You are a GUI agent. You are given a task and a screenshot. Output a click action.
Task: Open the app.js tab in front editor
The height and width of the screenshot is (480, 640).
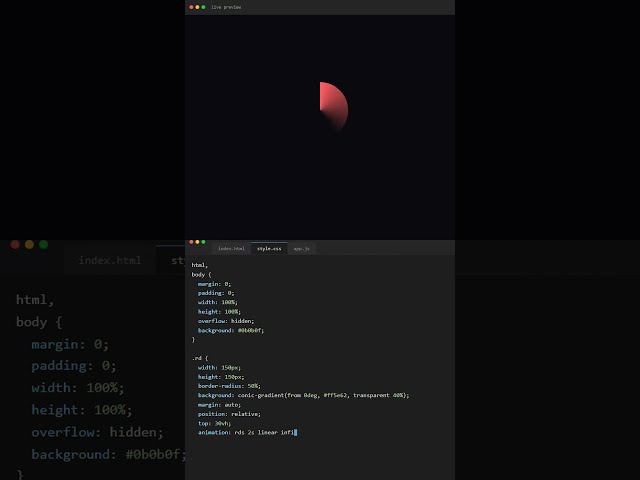pyautogui.click(x=302, y=249)
